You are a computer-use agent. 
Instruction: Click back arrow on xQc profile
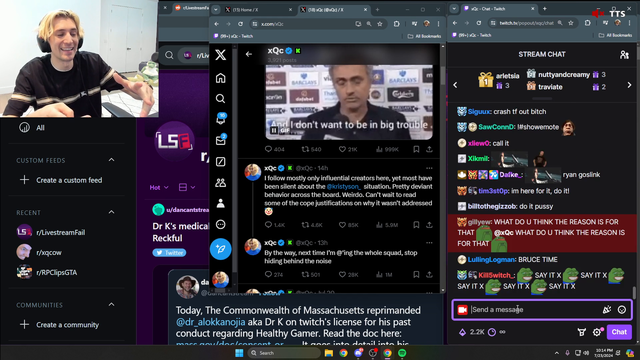tap(249, 54)
